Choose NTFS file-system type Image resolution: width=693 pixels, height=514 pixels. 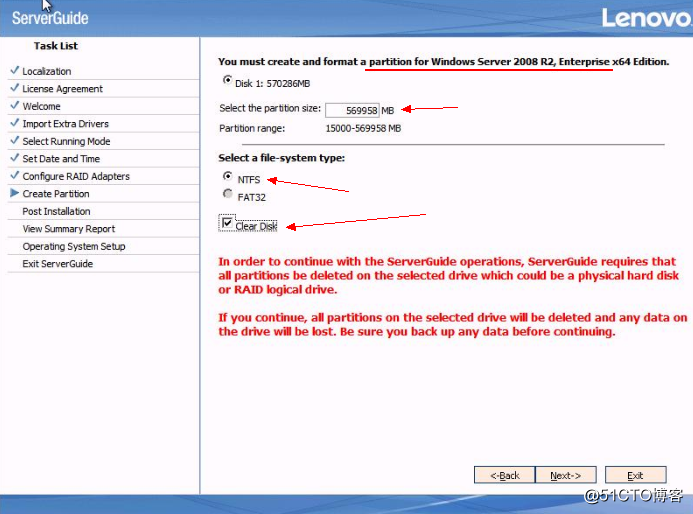tap(228, 176)
